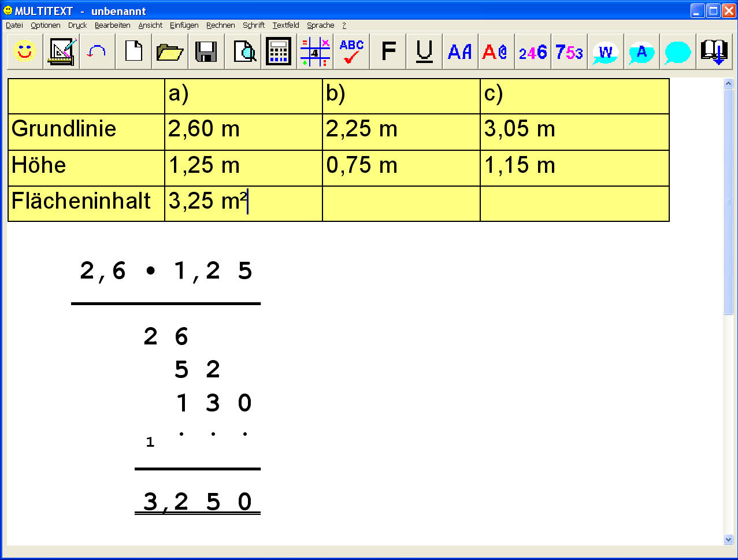Activate word speech output (W bubble)

[605, 51]
